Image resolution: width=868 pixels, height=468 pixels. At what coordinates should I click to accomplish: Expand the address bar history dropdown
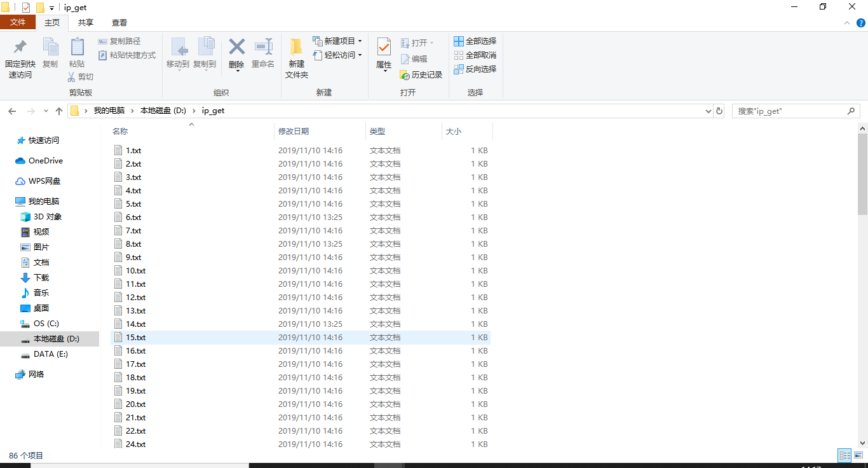coord(709,111)
